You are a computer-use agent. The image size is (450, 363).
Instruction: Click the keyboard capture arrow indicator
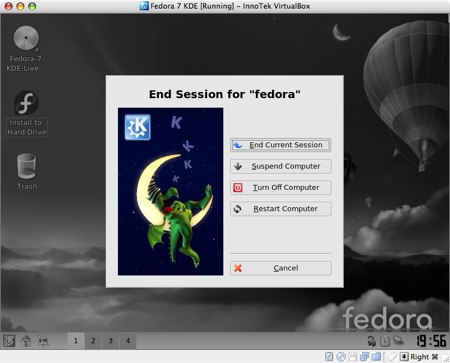click(404, 357)
